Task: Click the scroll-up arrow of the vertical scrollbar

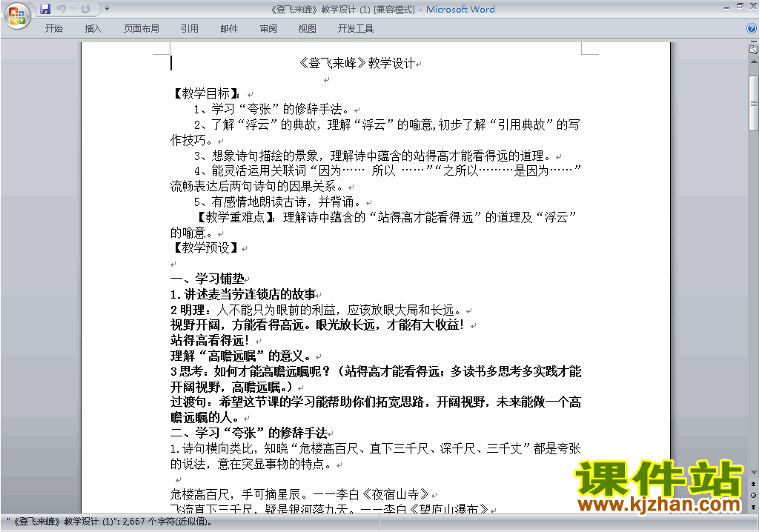Action: click(x=753, y=62)
